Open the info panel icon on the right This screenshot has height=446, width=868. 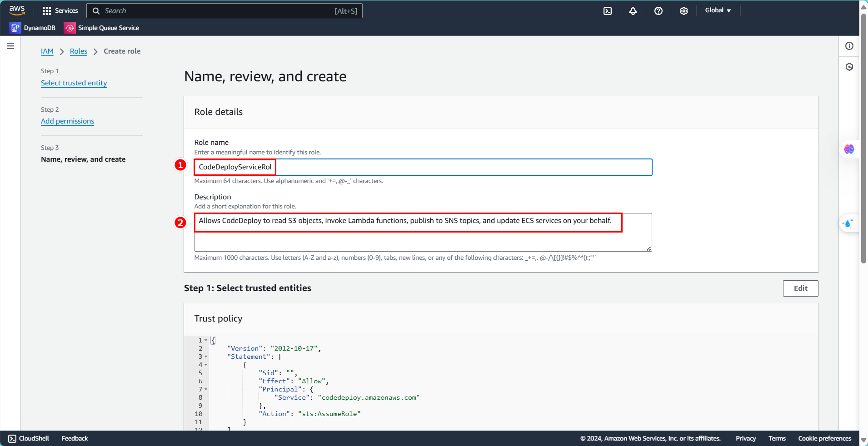click(849, 46)
